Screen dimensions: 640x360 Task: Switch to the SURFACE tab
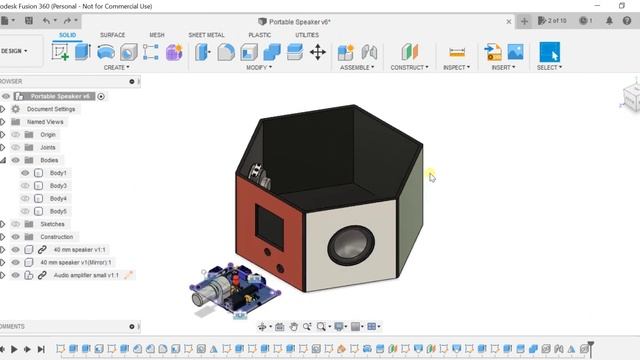pyautogui.click(x=113, y=35)
